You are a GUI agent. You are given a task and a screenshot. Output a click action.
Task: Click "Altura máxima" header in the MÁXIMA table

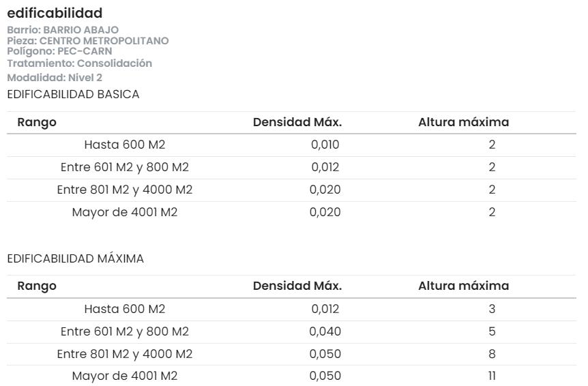point(463,286)
